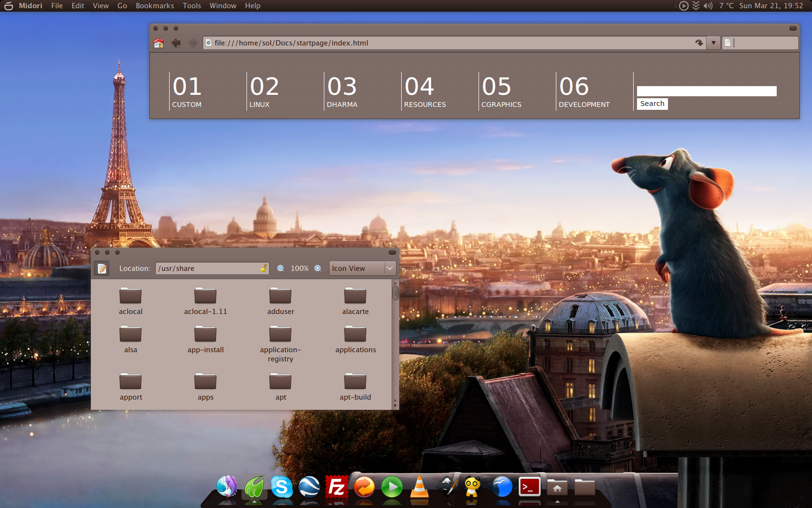The height and width of the screenshot is (508, 812).
Task: Open the Midori application menu
Action: click(30, 6)
